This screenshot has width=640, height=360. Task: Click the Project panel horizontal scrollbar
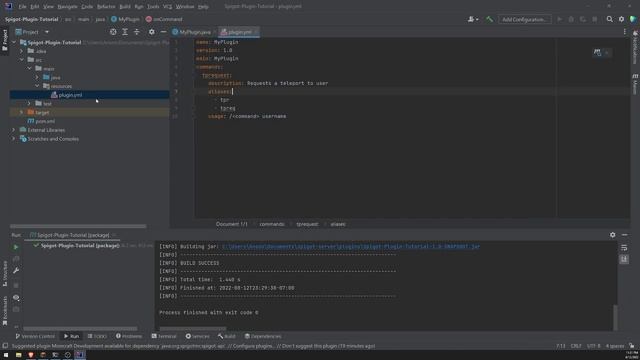78,226
